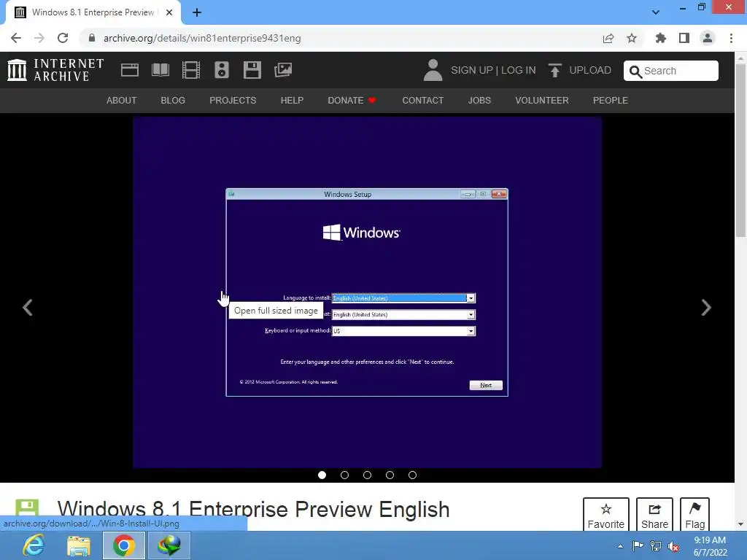Show previous carousel image
This screenshot has width=747, height=560.
click(x=27, y=307)
